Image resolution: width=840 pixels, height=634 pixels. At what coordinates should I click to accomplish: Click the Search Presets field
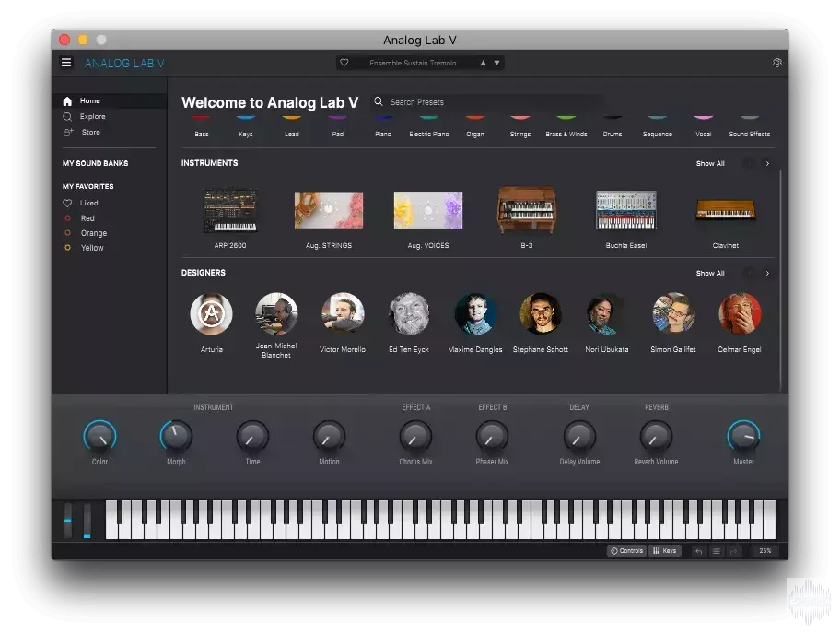(487, 101)
